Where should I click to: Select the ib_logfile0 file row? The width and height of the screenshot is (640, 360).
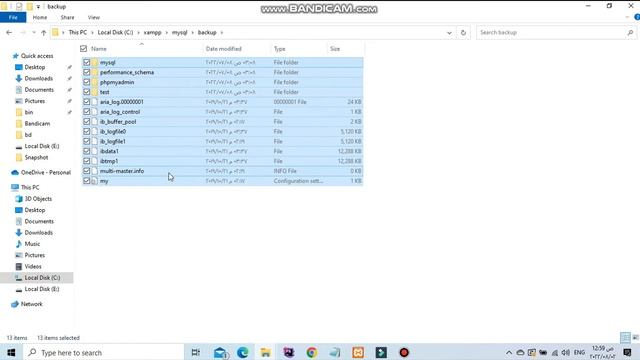click(x=222, y=131)
